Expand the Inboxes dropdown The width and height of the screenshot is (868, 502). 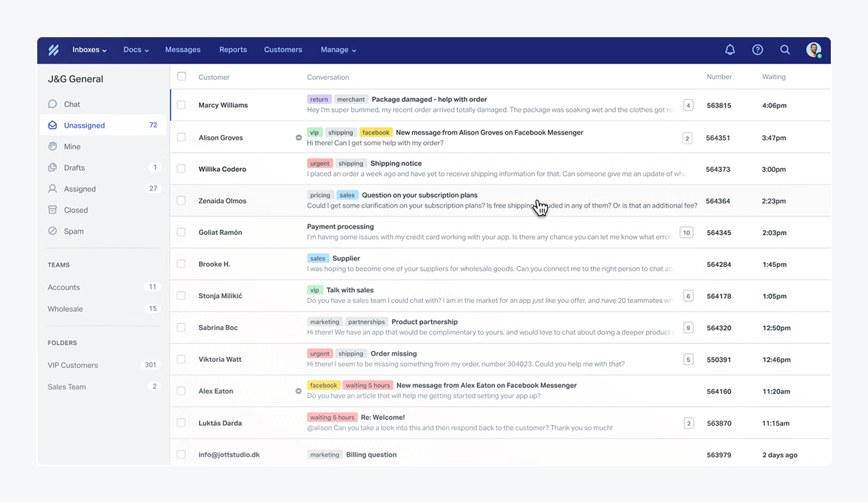[89, 50]
